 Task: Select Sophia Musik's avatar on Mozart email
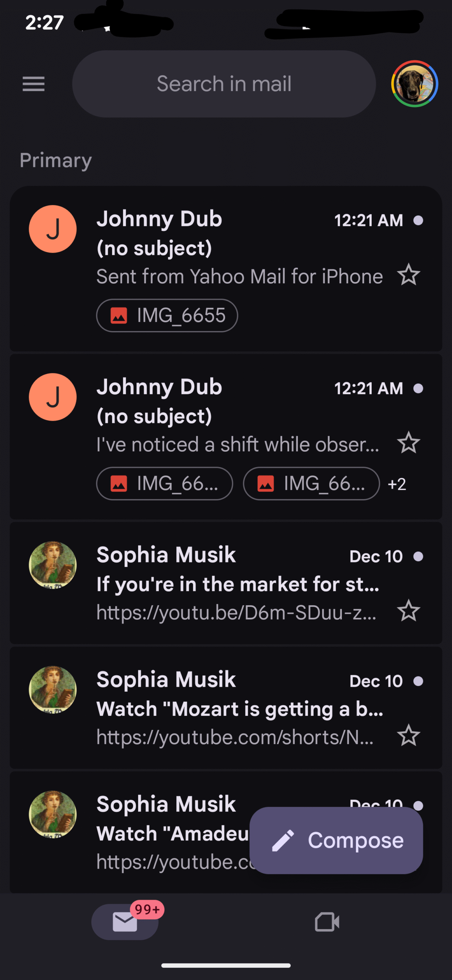pos(53,690)
